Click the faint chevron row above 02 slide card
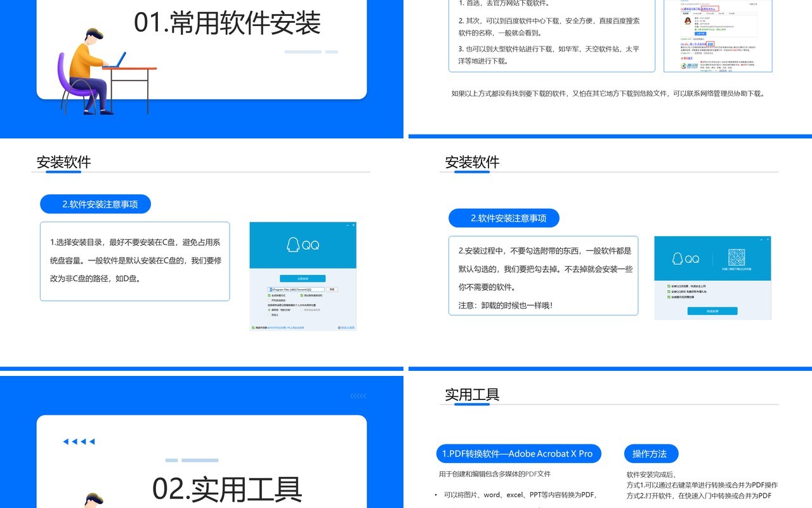 click(x=358, y=396)
